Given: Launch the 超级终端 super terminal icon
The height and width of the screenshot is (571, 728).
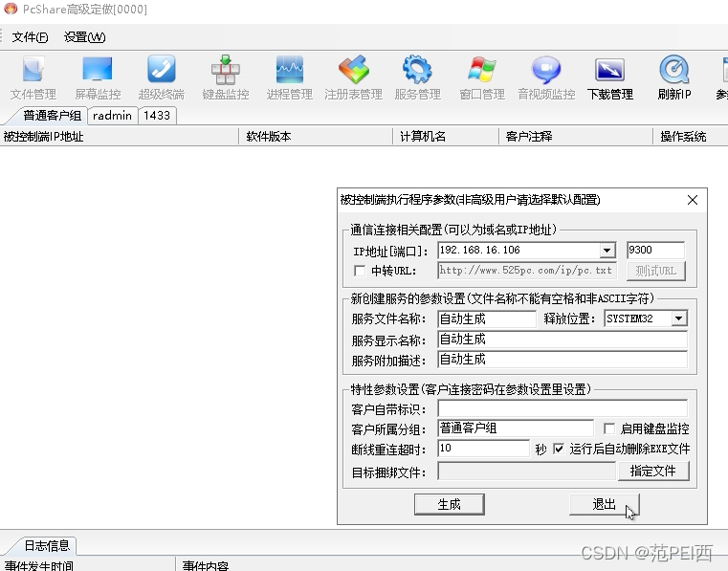Looking at the screenshot, I should tap(161, 77).
